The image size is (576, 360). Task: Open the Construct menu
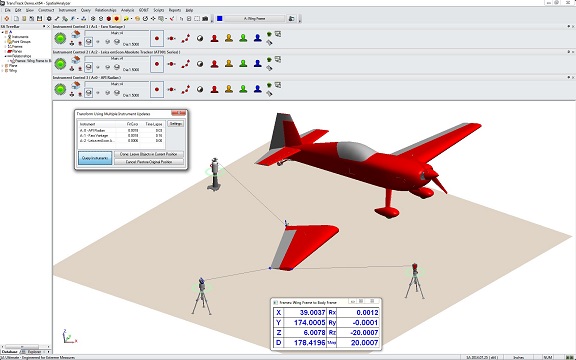[x=46, y=10]
